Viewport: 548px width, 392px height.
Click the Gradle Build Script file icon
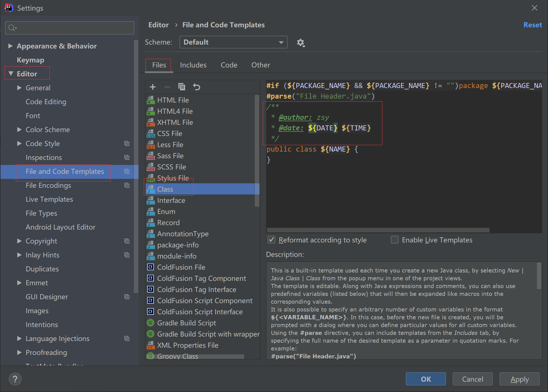click(151, 323)
